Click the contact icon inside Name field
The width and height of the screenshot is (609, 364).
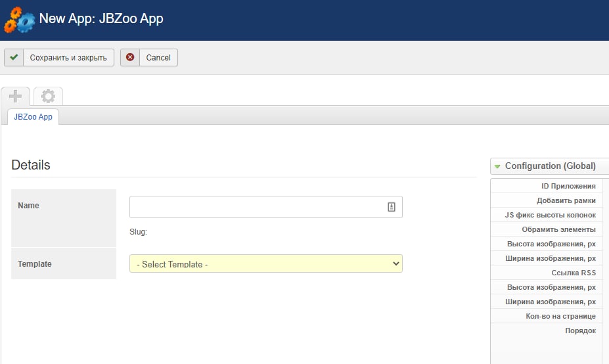click(x=392, y=207)
